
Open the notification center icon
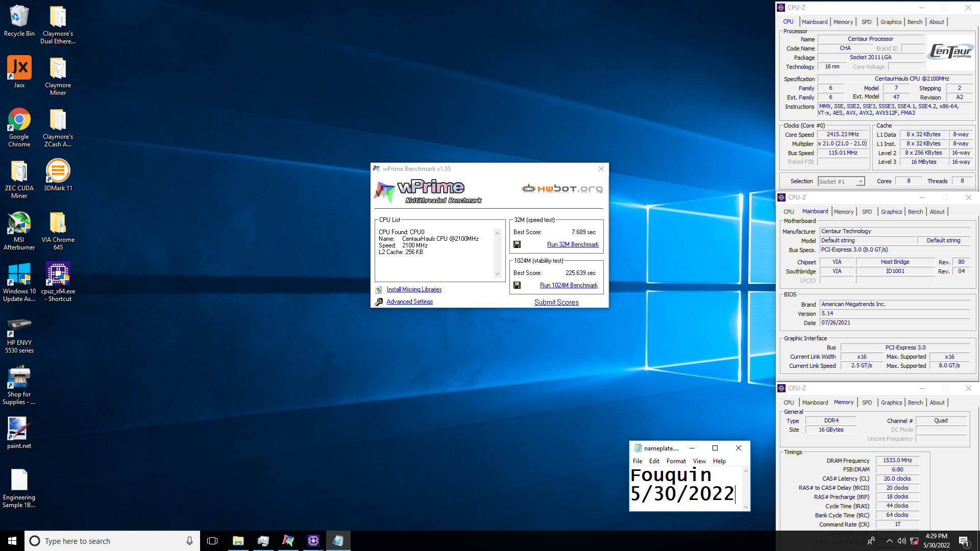click(964, 541)
